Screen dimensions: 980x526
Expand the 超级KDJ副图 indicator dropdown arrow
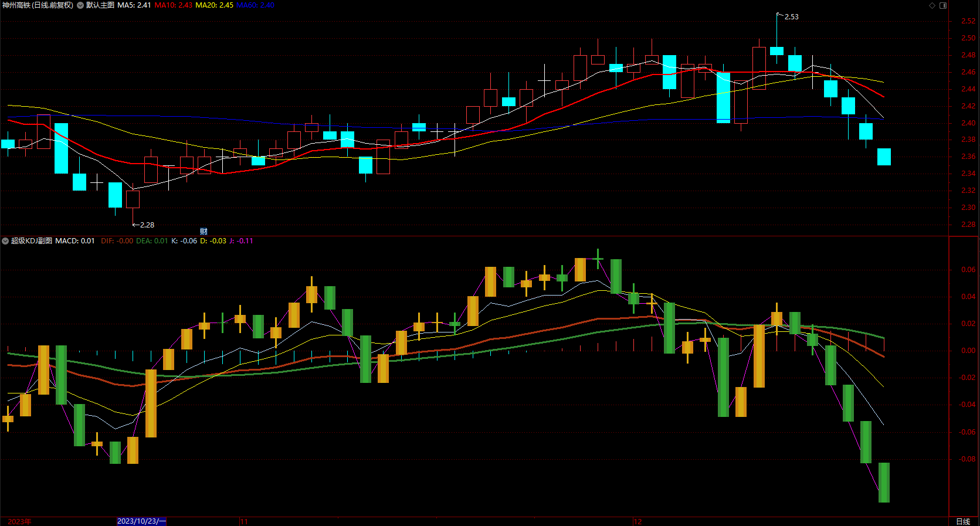coord(5,241)
